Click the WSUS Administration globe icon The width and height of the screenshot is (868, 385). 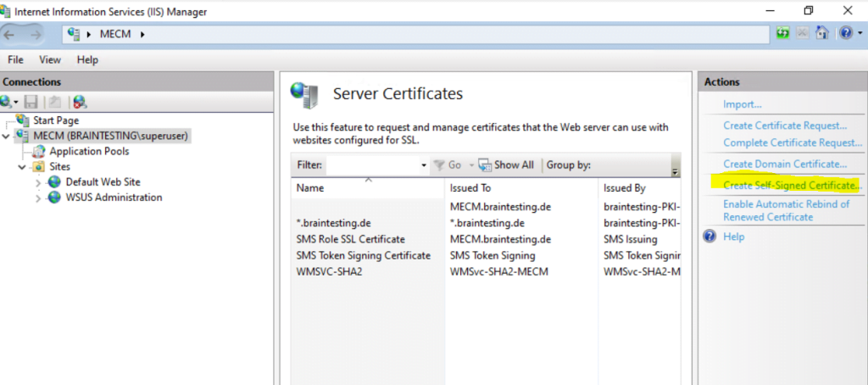(54, 198)
